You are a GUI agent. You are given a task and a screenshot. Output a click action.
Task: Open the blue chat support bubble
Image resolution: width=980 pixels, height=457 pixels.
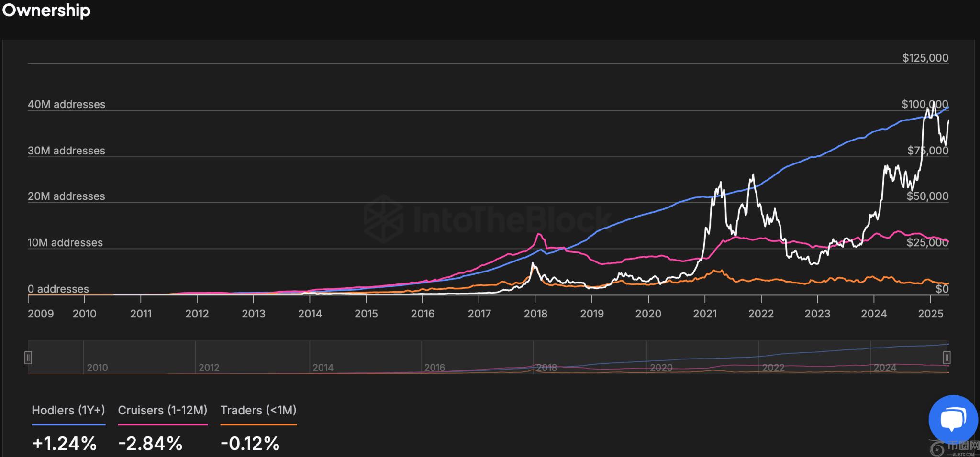coord(953,419)
